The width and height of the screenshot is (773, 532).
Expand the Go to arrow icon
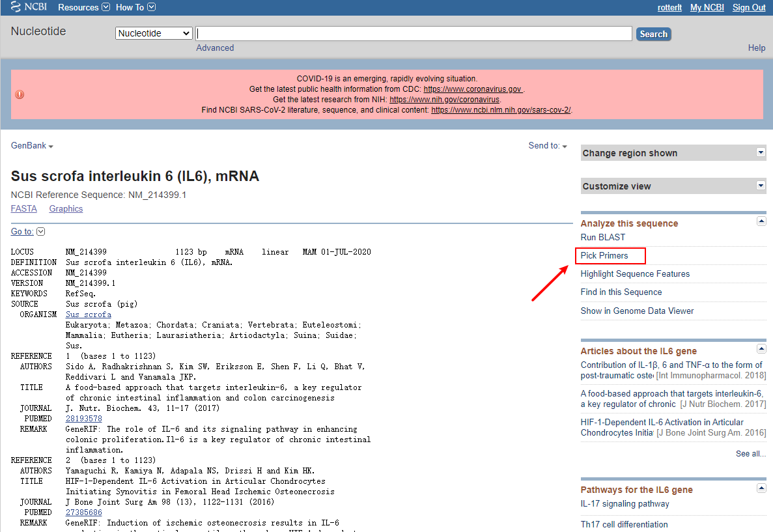tap(41, 232)
